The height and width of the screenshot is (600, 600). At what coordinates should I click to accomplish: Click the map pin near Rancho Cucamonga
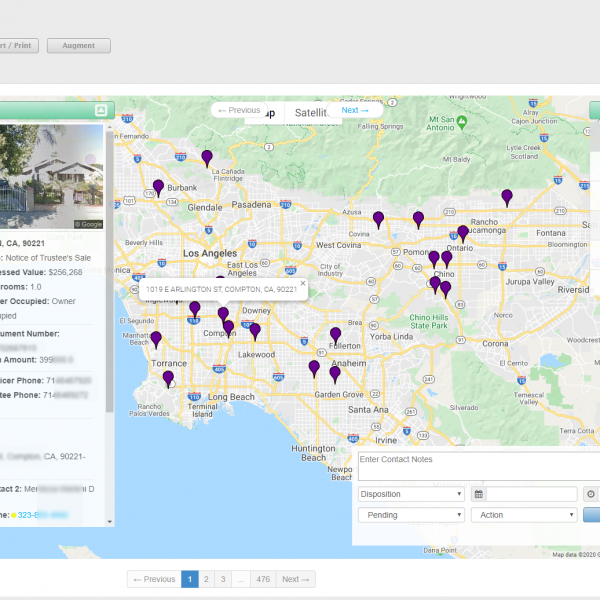coord(507,196)
